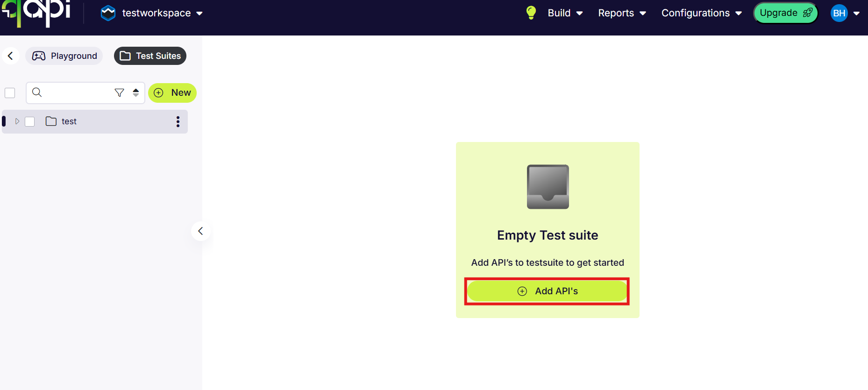Open the Reports menu
Screen dimensions: 868x390
pos(622,13)
